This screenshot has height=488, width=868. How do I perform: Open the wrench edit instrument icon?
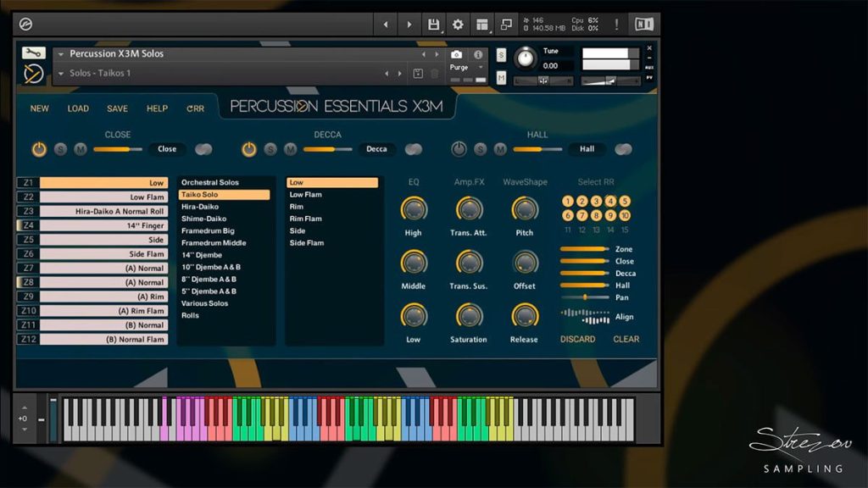[x=33, y=53]
